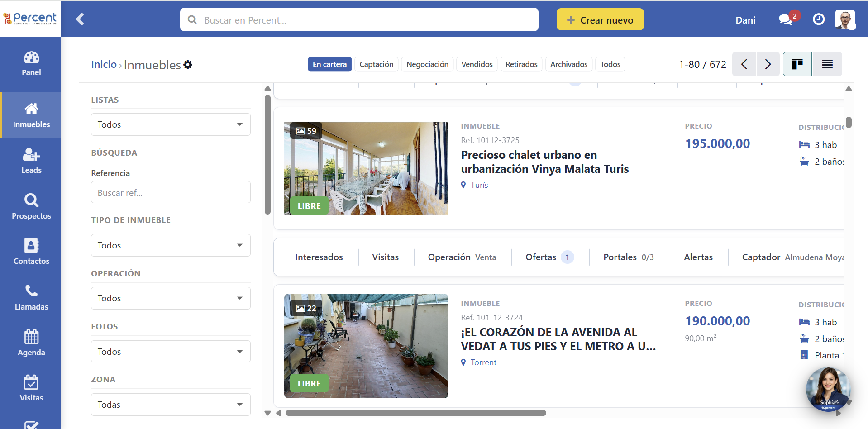Open the EL CORAZÓN DE LA AVENIDA listing
This screenshot has width=868, height=429.
coord(558,339)
